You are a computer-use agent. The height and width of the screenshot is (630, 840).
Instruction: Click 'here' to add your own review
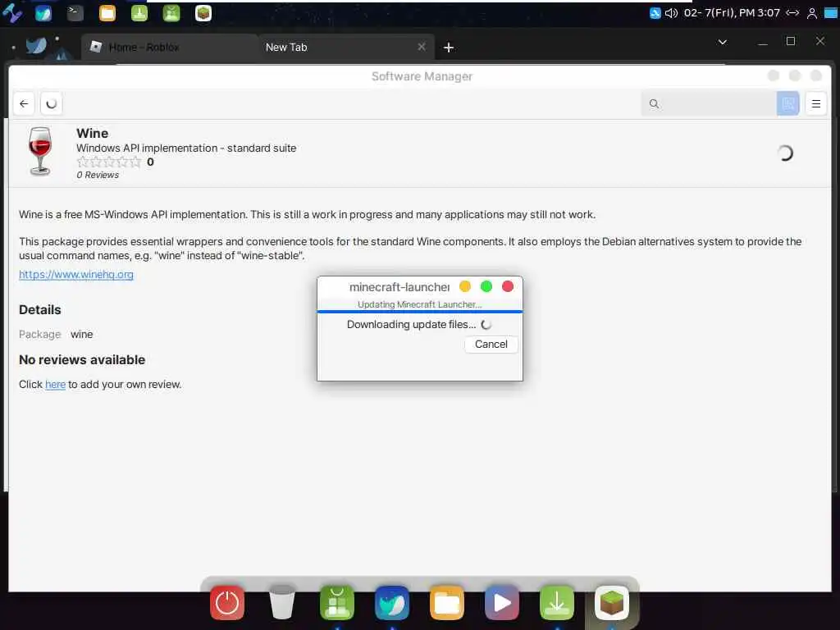coord(55,384)
